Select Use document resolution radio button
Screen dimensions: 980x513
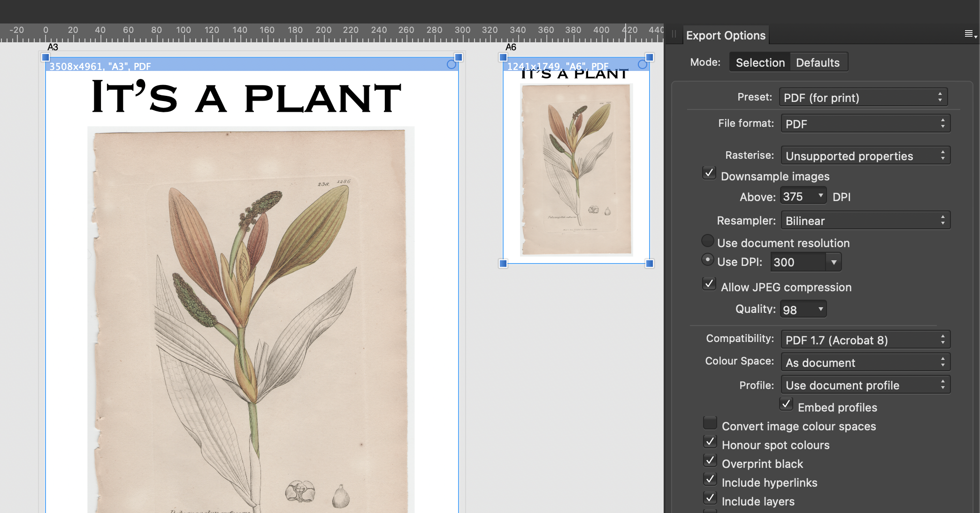pyautogui.click(x=708, y=241)
